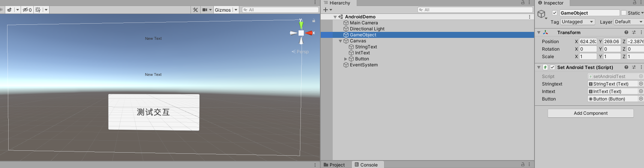Focus the scene view search field

(x=280, y=10)
